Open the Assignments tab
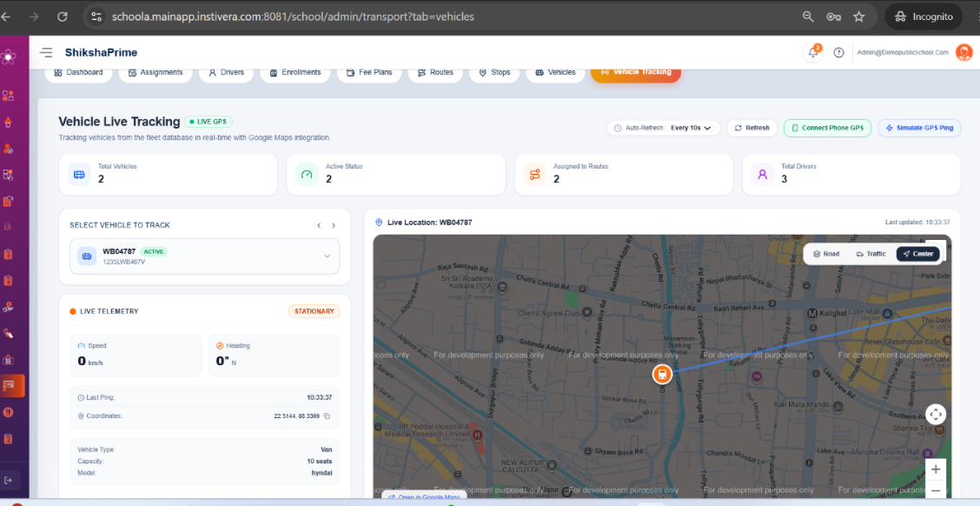Viewport: 980px width, 506px height. click(x=156, y=72)
